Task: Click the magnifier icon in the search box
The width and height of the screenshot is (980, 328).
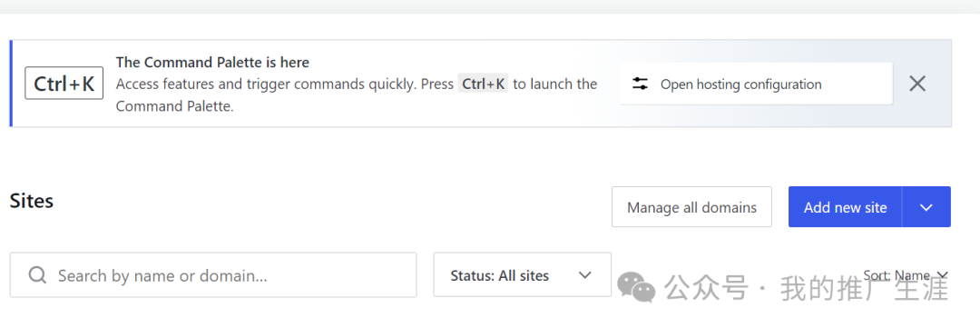Action: tap(37, 275)
